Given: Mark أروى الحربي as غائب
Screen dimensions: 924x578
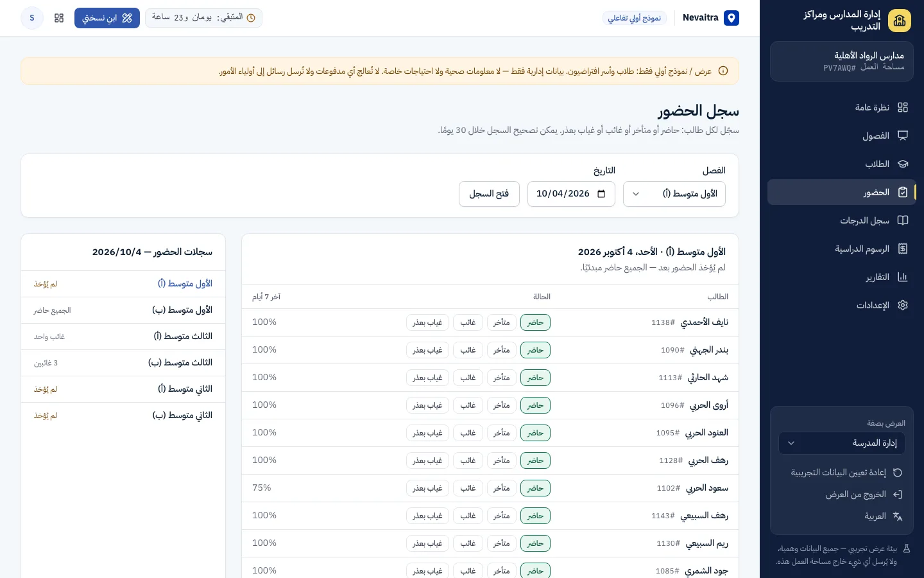Looking at the screenshot, I should [x=468, y=405].
